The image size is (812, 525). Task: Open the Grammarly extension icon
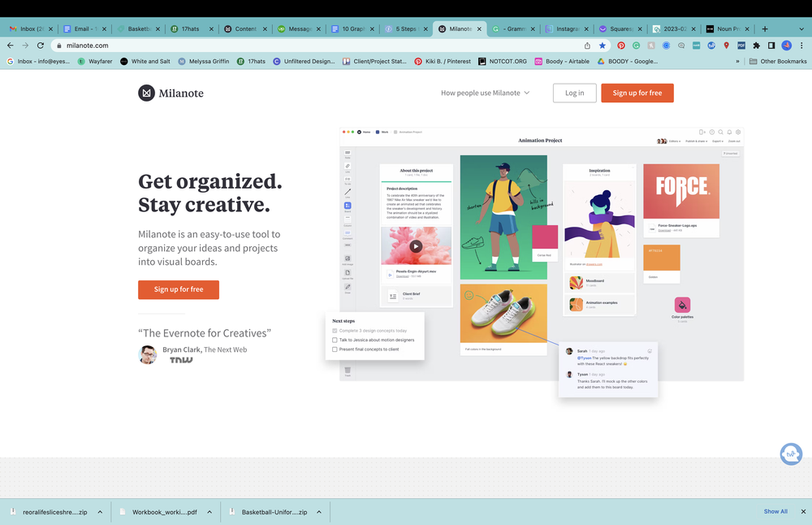click(636, 46)
